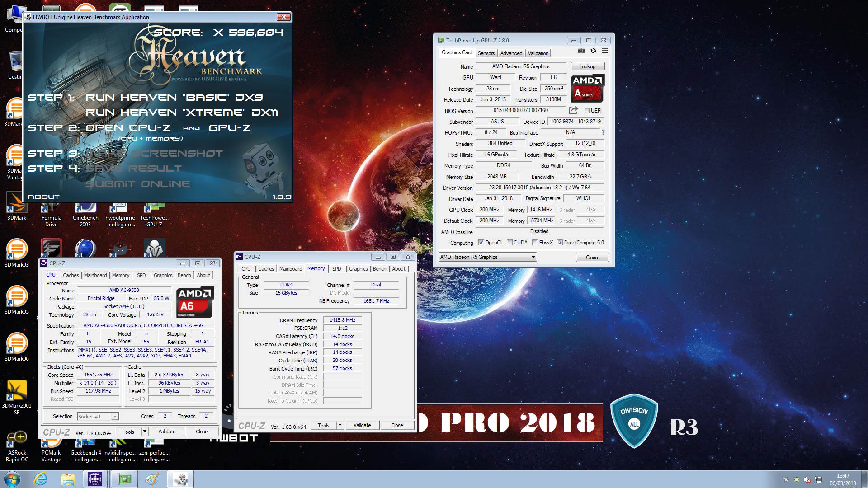This screenshot has height=488, width=868.
Task: Toggle the UEFI checkbox in GPU-Z
Action: [x=586, y=110]
